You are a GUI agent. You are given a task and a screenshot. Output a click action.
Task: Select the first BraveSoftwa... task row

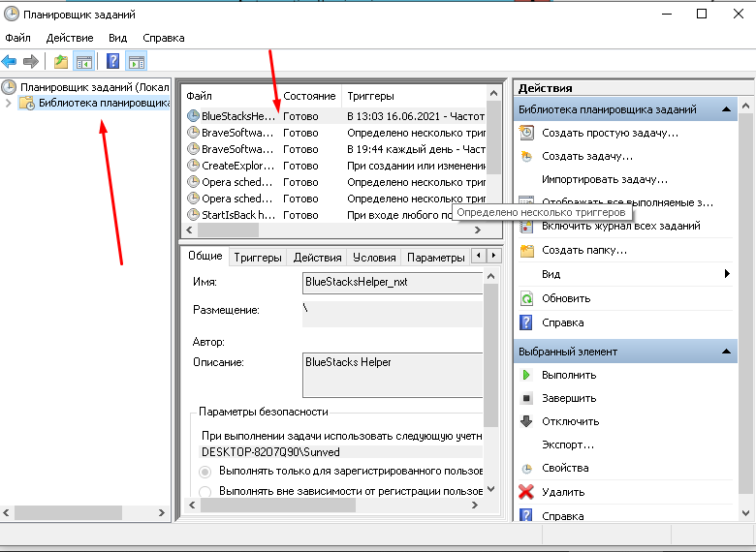(336, 133)
